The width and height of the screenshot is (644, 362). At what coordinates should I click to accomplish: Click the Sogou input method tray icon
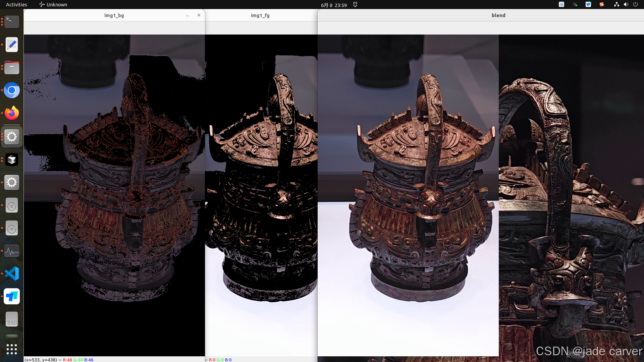pyautogui.click(x=602, y=4)
